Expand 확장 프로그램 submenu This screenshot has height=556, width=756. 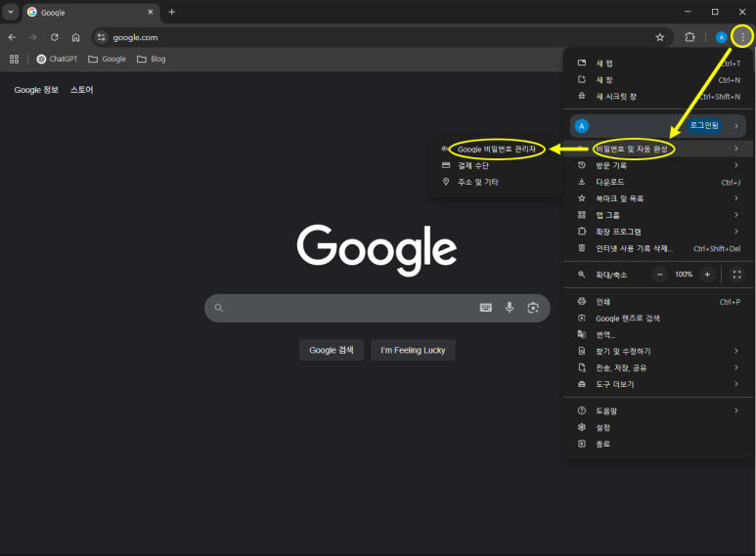tap(657, 232)
